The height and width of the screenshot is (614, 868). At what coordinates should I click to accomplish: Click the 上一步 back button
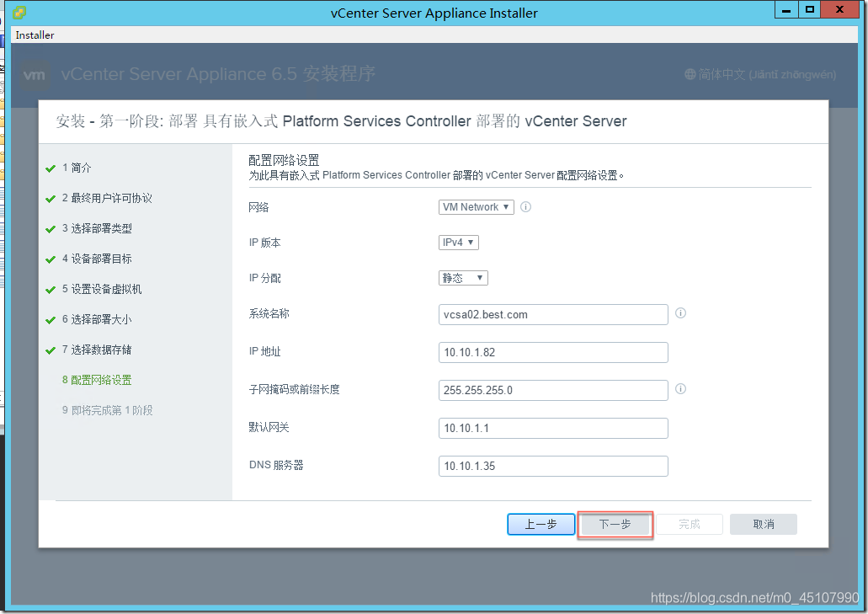coord(541,525)
